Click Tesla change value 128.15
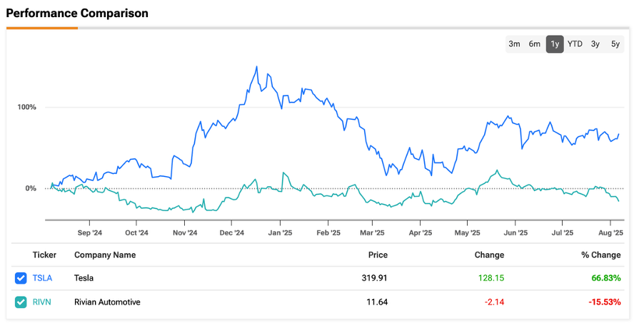The image size is (644, 328). [491, 278]
